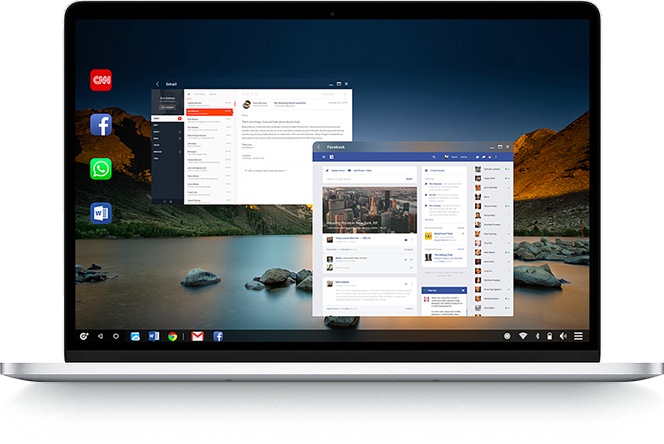Image resolution: width=664 pixels, height=444 pixels.
Task: Click the Facebook icon in the taskbar
Action: [217, 337]
